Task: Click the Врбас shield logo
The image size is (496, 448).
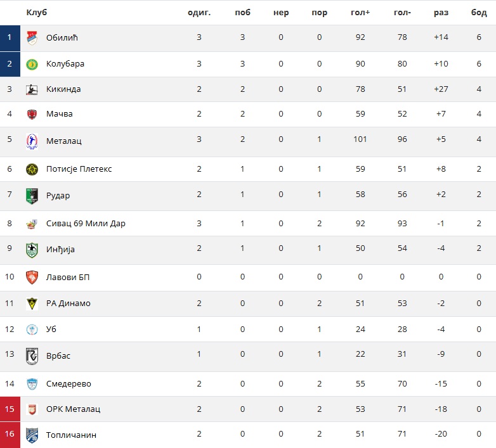Action: pyautogui.click(x=32, y=356)
